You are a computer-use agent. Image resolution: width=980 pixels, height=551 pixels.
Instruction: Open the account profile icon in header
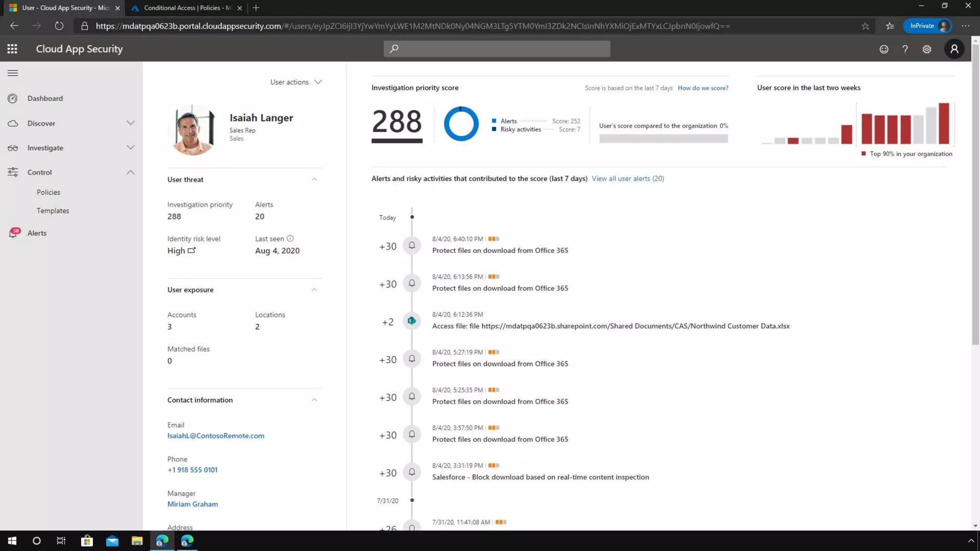click(x=954, y=49)
